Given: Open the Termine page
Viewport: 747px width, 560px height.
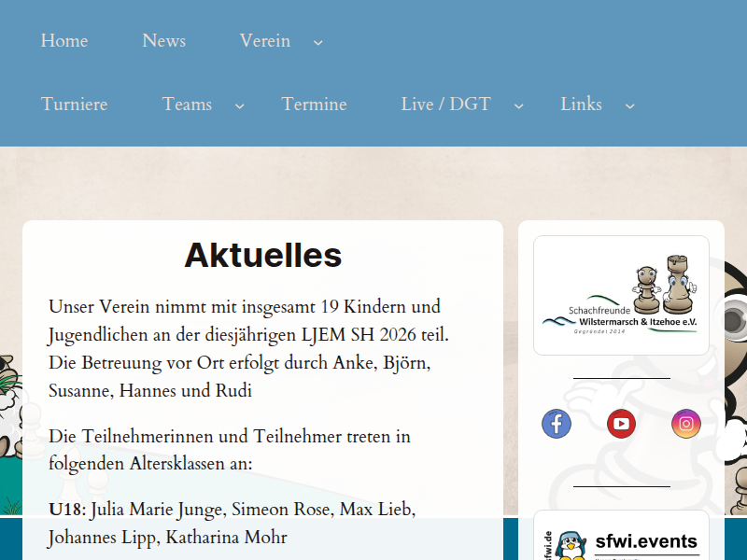Looking at the screenshot, I should pyautogui.click(x=314, y=105).
